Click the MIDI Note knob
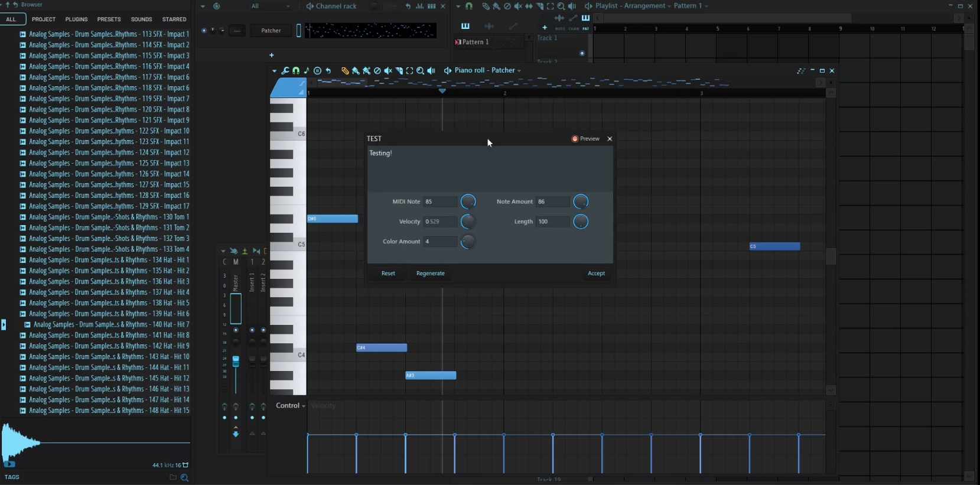The height and width of the screenshot is (485, 980). (x=468, y=202)
